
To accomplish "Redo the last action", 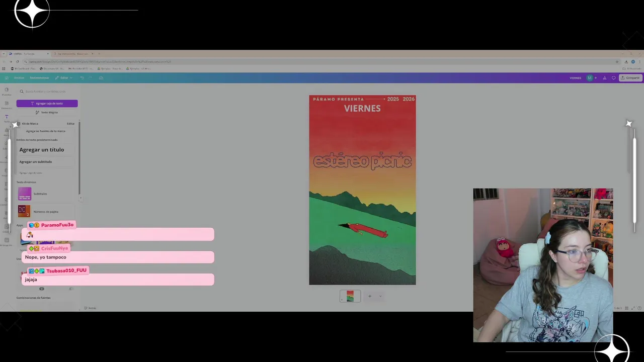I will point(91,78).
